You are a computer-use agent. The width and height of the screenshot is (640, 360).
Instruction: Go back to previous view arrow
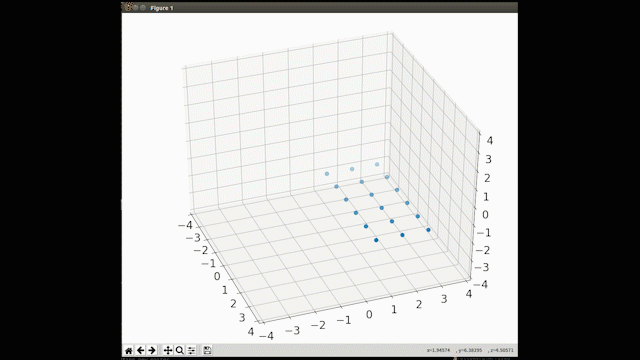[140, 350]
